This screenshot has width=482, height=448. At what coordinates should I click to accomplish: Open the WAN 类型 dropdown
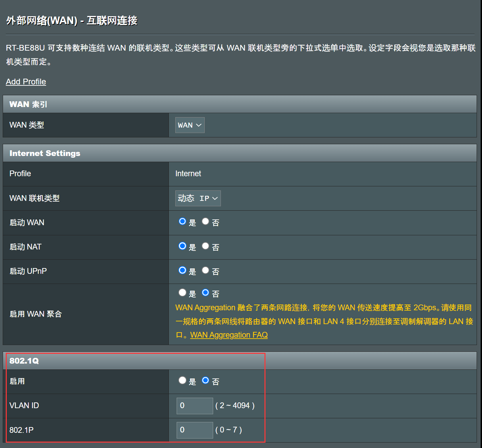point(189,125)
